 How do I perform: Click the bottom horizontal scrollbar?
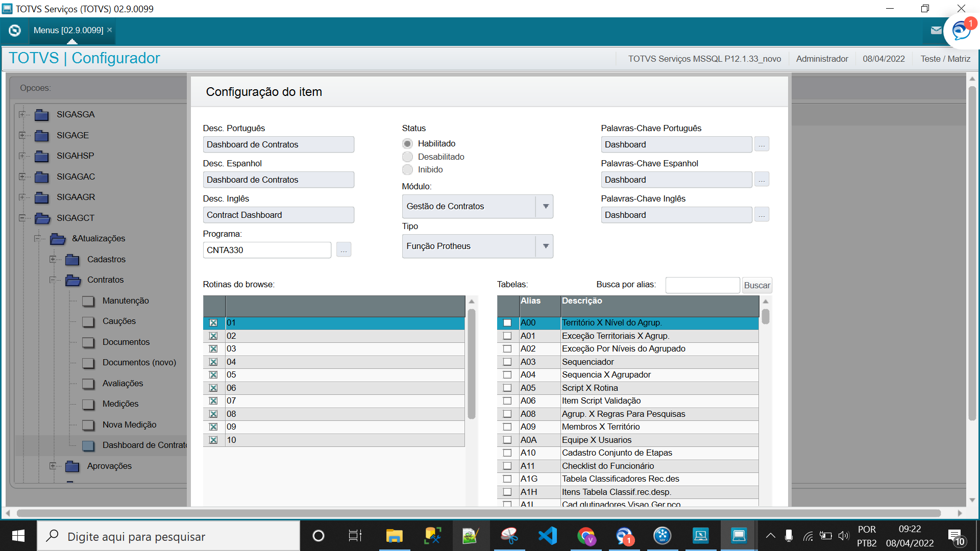[479, 513]
